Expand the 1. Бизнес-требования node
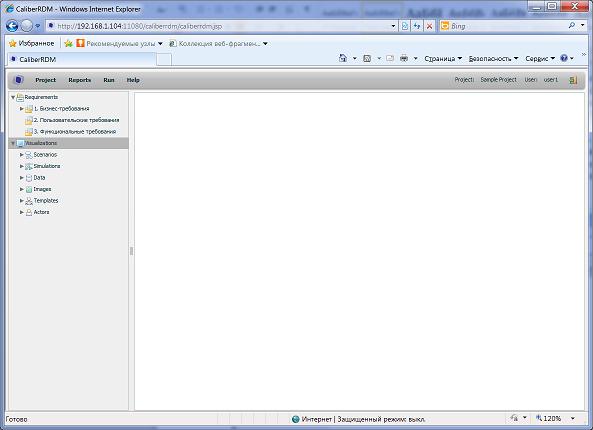 coord(22,109)
